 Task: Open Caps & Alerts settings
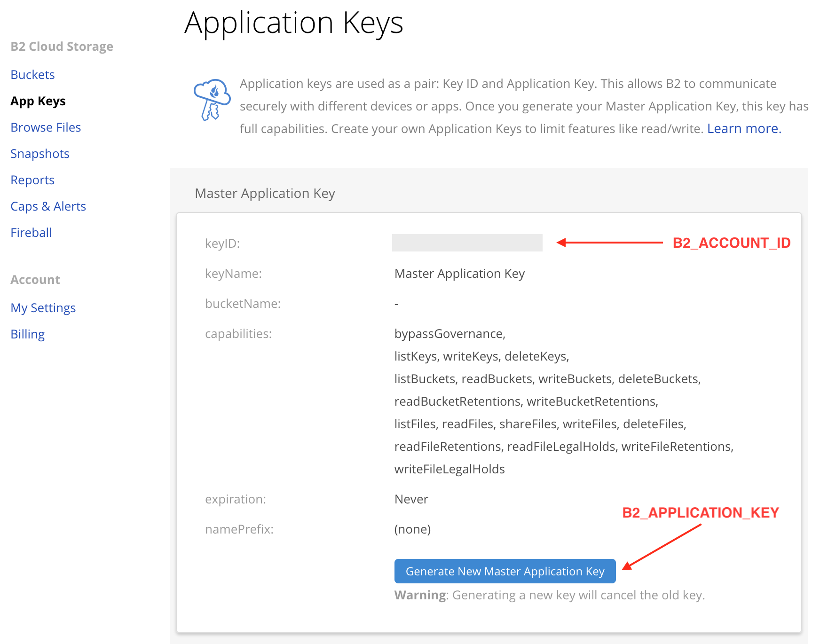48,206
